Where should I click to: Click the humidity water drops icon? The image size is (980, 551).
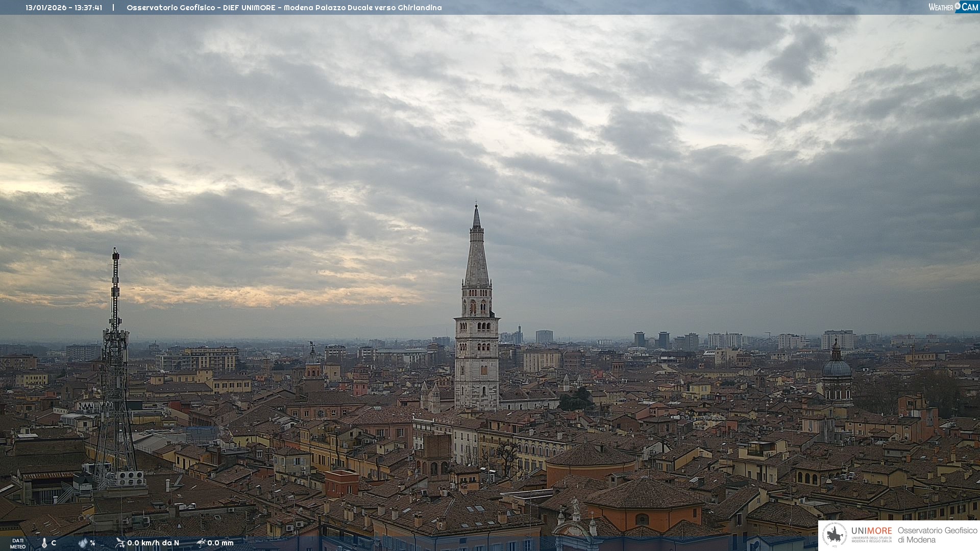tap(83, 543)
